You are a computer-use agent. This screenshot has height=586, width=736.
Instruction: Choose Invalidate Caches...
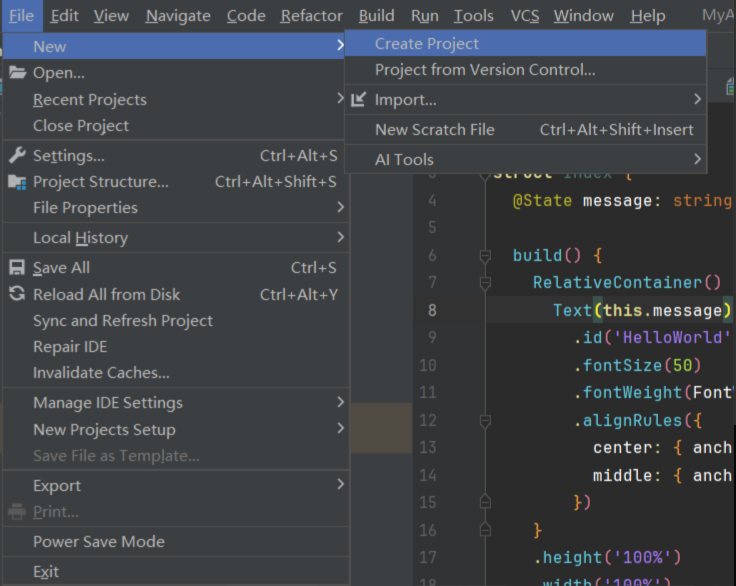tap(176, 372)
